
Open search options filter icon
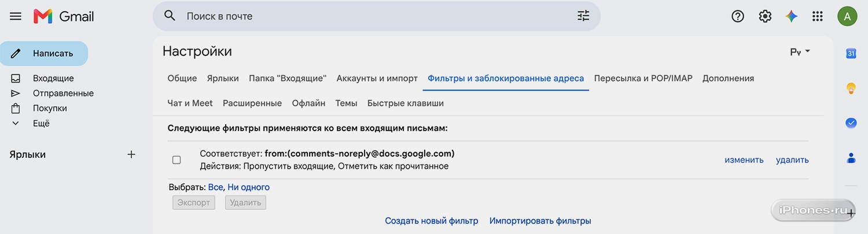[x=583, y=16]
